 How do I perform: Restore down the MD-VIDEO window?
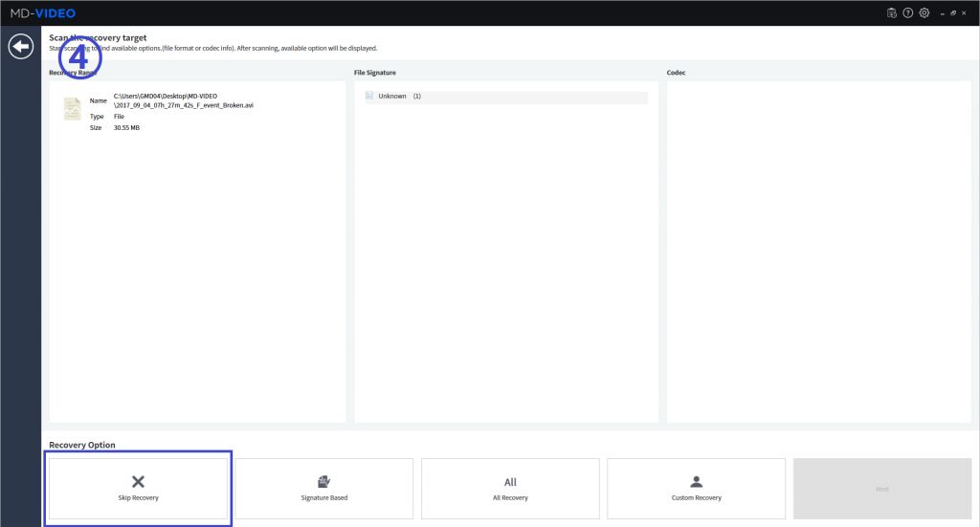point(953,13)
